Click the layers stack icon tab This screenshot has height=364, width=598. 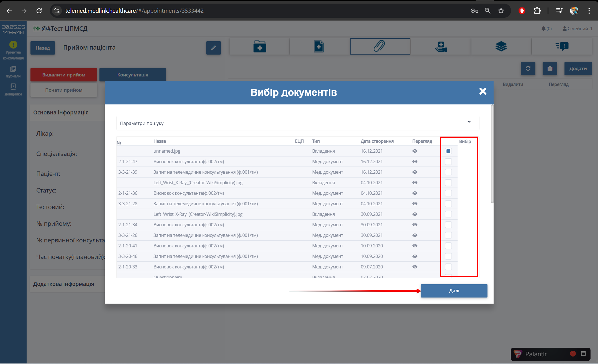501,47
